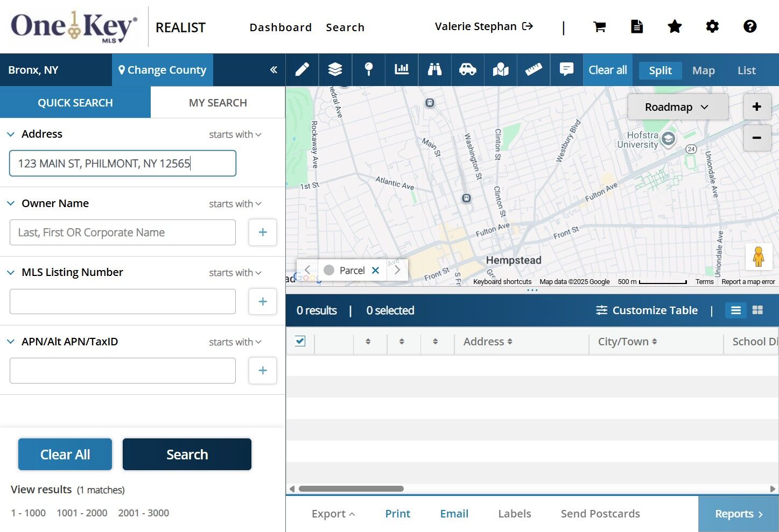Select the 1001 - 2000 results range
The height and width of the screenshot is (532, 779).
coord(82,513)
